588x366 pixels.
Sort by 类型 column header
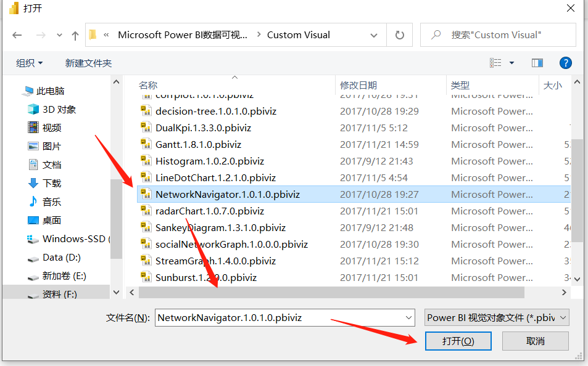click(x=460, y=86)
